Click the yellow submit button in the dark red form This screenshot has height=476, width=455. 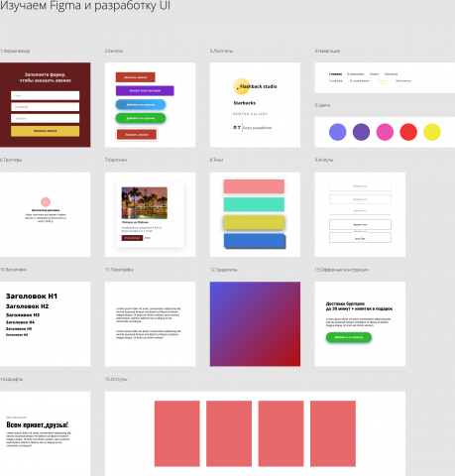pos(46,131)
